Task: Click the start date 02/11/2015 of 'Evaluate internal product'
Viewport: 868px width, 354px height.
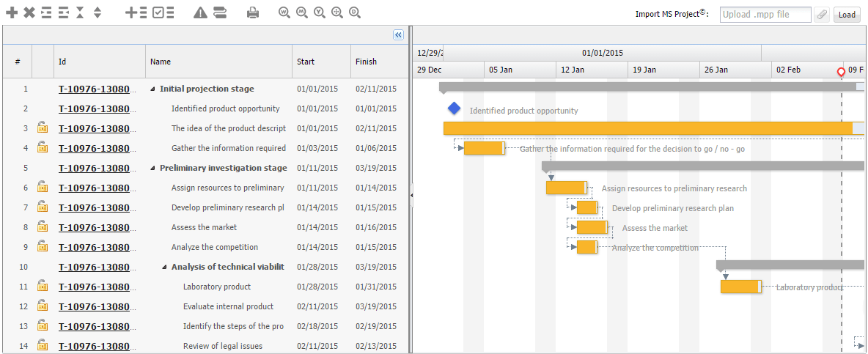Action: tap(317, 306)
